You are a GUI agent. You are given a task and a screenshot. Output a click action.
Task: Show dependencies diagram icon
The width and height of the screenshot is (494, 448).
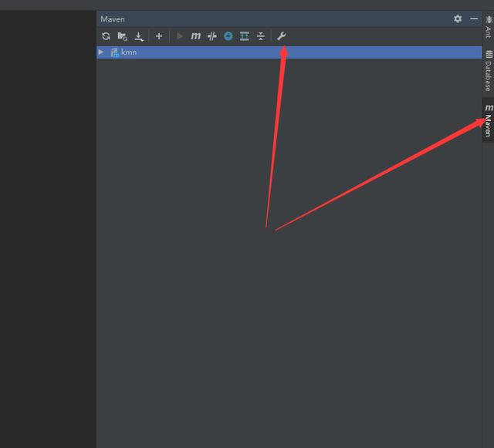pos(245,36)
